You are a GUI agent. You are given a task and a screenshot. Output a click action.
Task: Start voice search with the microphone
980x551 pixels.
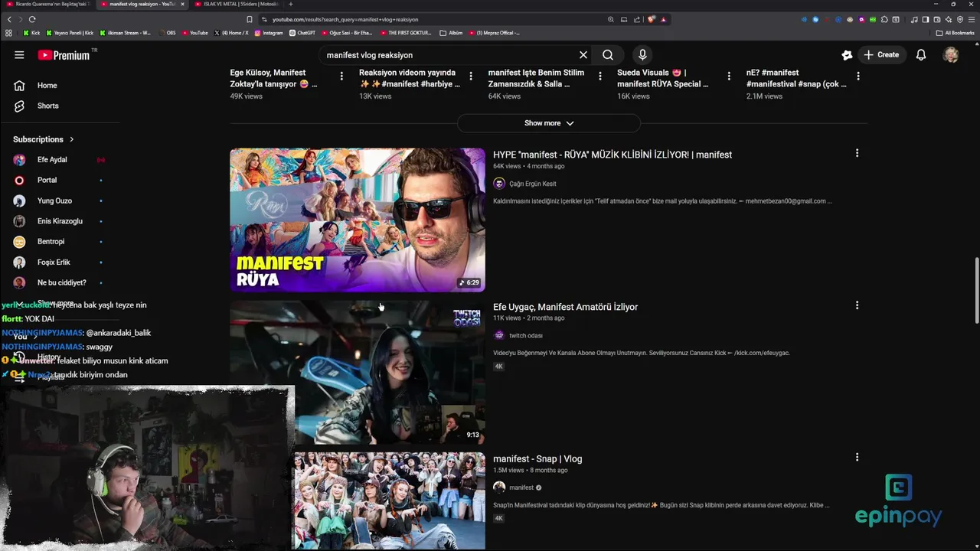tap(642, 55)
